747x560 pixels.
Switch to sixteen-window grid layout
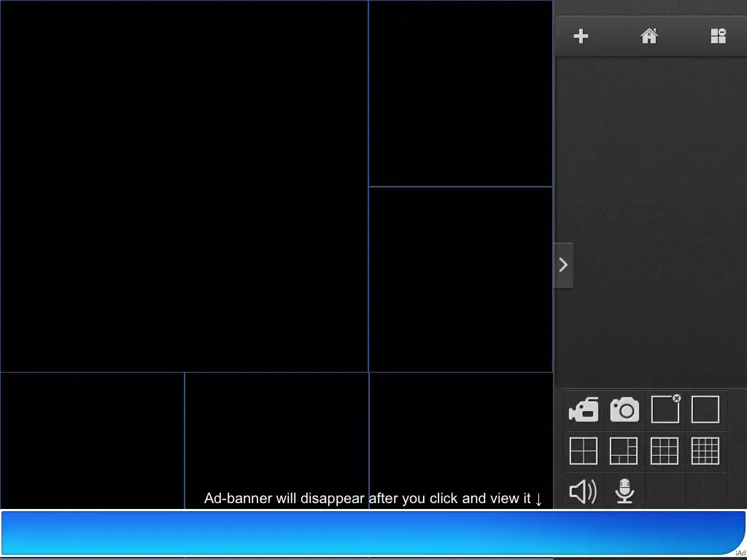pyautogui.click(x=705, y=451)
